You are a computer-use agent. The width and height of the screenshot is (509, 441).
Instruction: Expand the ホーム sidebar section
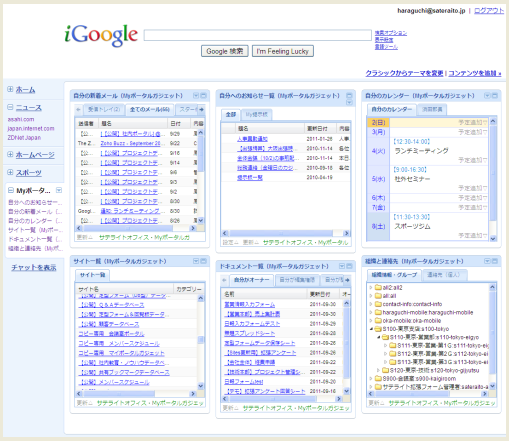[x=10, y=89]
